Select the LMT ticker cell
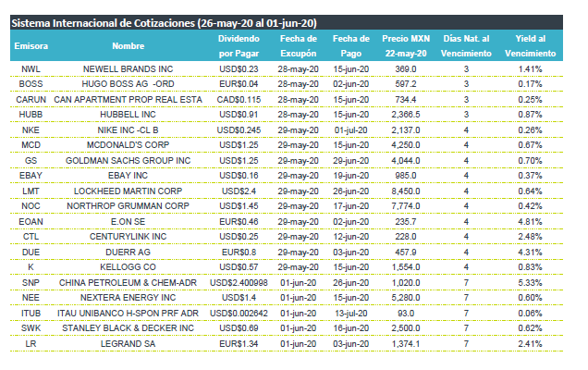This screenshot has height=370, width=588. click(x=31, y=191)
